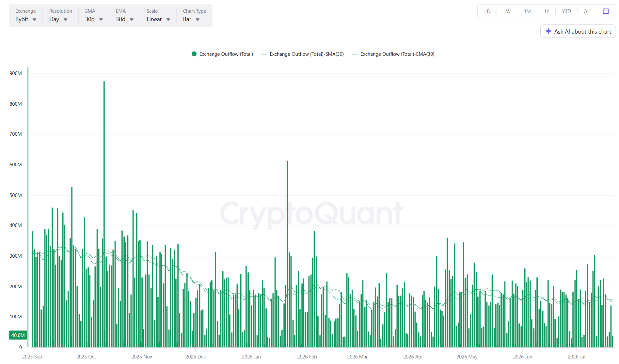619x364 pixels.
Task: Click the 600M spike bar in late January 2026
Action: click(287, 254)
